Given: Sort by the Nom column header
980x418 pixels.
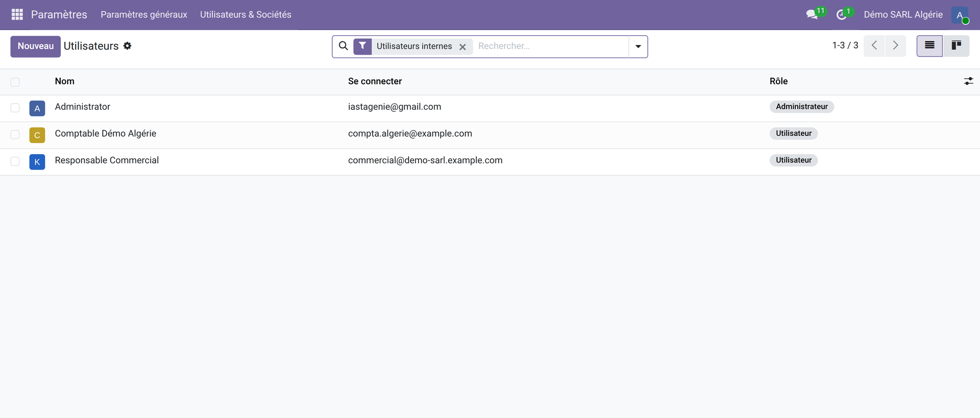Looking at the screenshot, I should 65,81.
